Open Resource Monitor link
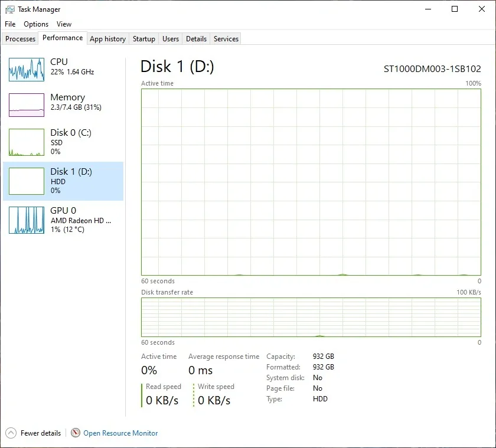 [x=120, y=433]
